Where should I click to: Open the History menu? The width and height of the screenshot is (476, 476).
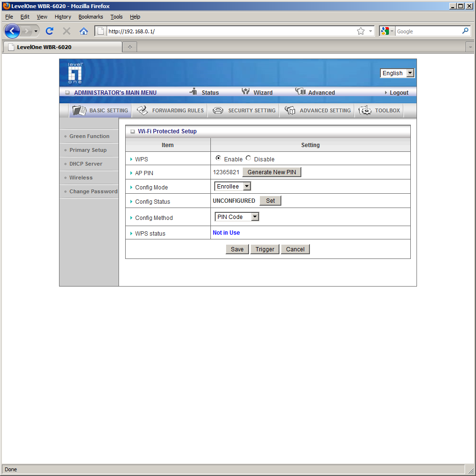tap(63, 17)
